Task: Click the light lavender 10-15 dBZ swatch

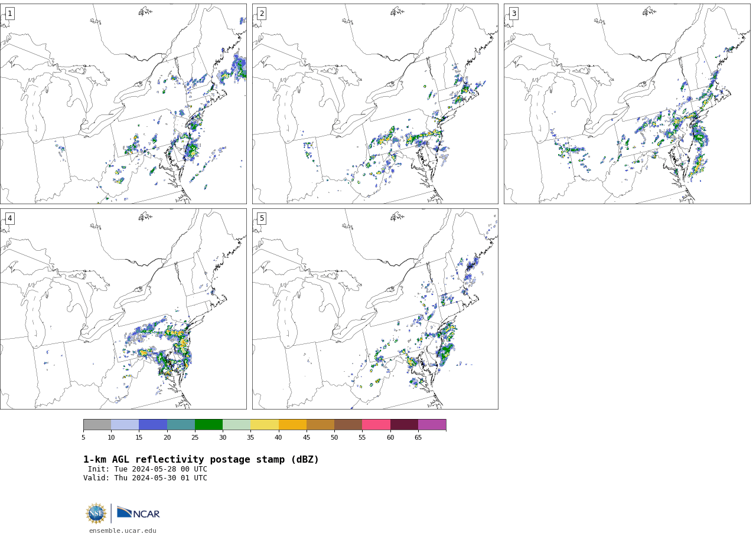Action: 125,425
